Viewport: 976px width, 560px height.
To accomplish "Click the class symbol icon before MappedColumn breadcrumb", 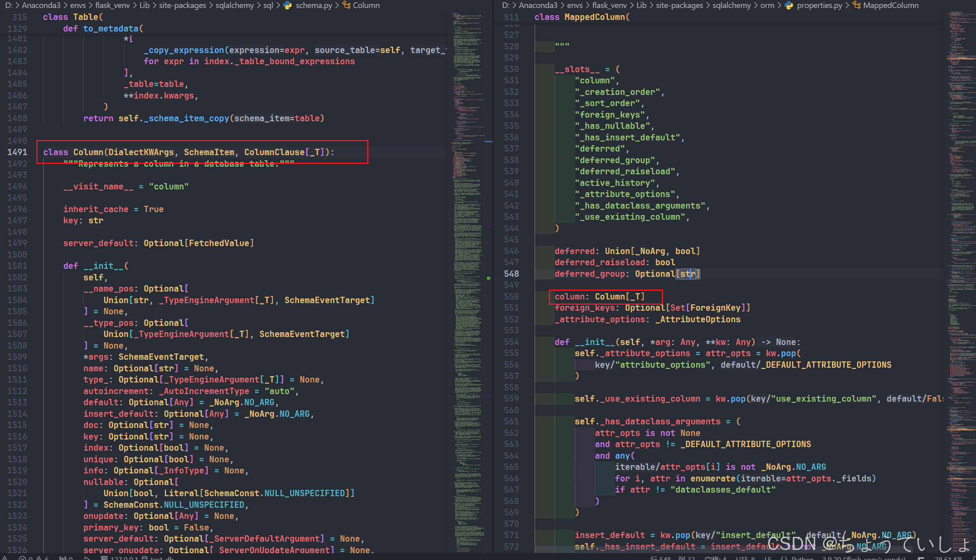I will (857, 5).
